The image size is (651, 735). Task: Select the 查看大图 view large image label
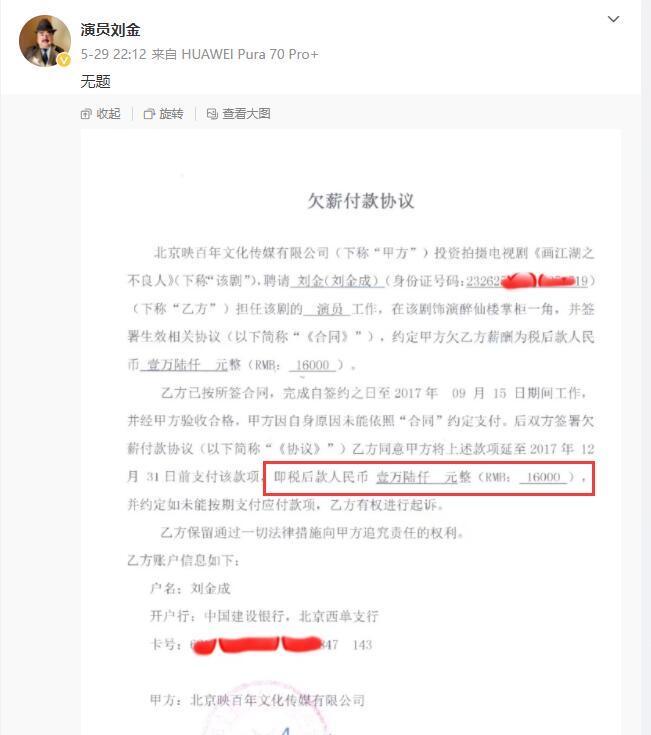click(x=246, y=114)
